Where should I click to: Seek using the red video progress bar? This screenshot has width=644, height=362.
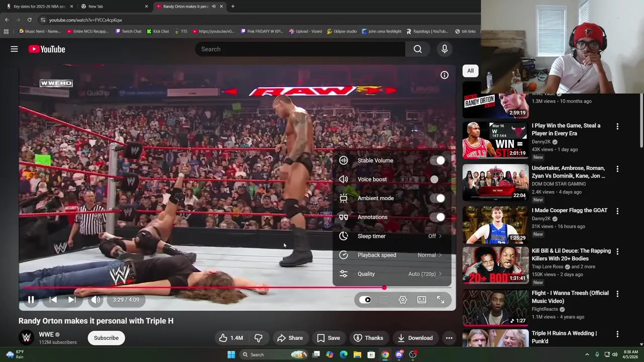coord(237,288)
